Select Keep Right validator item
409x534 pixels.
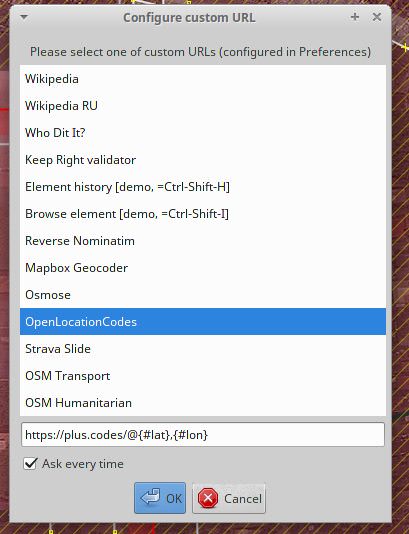click(203, 160)
